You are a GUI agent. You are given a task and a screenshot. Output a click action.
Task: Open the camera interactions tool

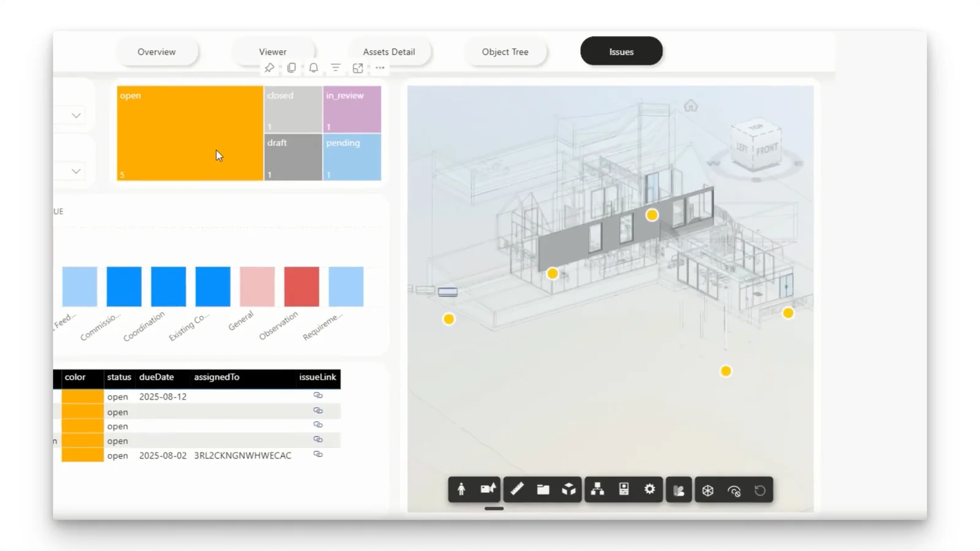point(488,490)
